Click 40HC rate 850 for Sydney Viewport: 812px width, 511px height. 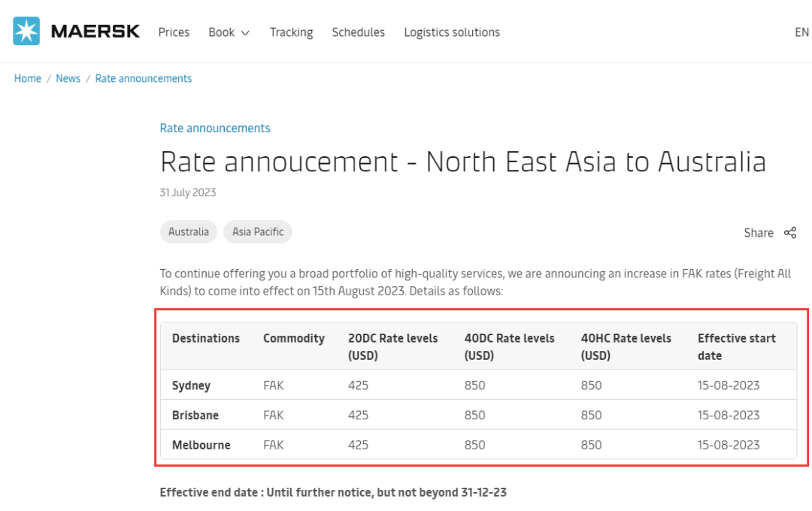pos(592,386)
